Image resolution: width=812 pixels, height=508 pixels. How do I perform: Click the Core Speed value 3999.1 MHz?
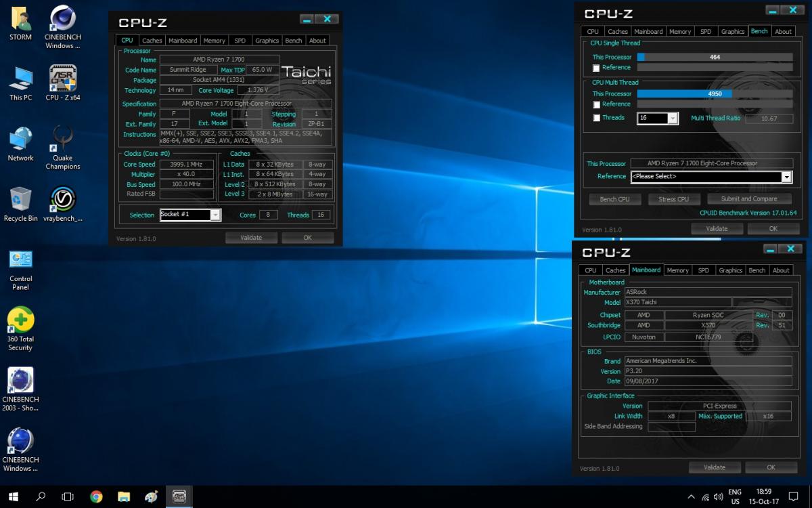[187, 165]
